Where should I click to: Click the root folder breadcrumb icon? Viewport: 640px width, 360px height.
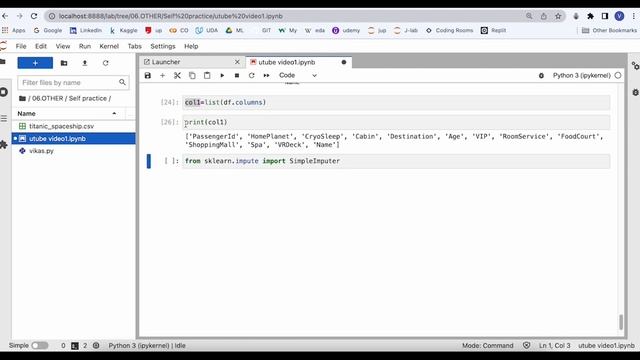[x=22, y=98]
